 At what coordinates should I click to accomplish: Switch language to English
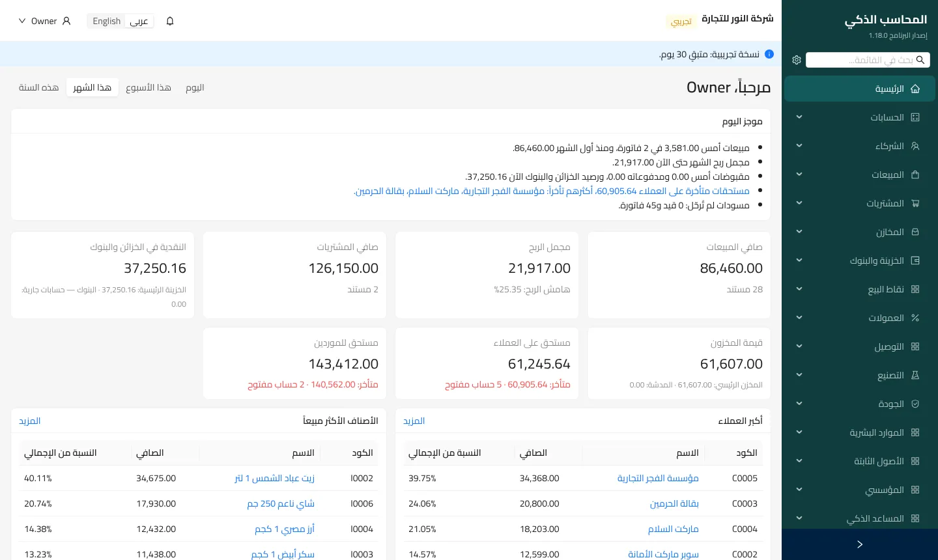(x=107, y=21)
